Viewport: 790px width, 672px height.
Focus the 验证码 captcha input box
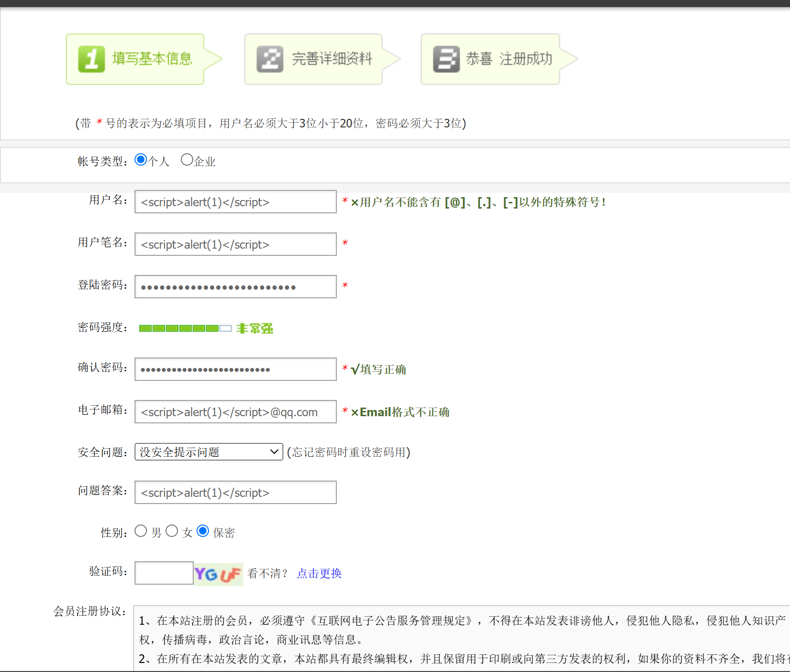(x=164, y=573)
